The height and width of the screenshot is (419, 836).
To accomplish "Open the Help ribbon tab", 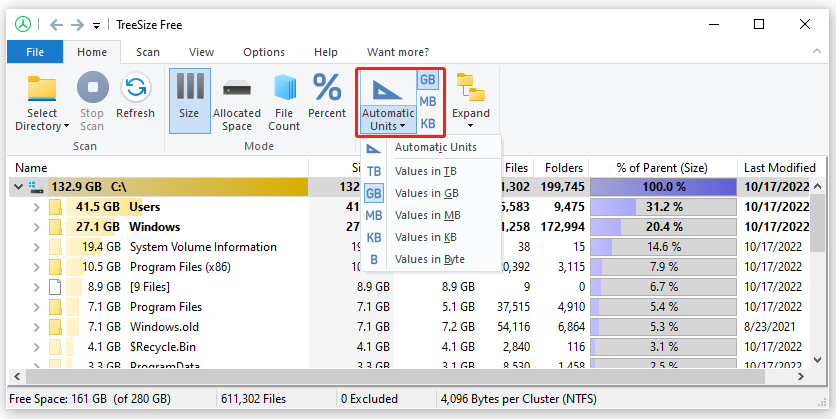I will click(326, 52).
